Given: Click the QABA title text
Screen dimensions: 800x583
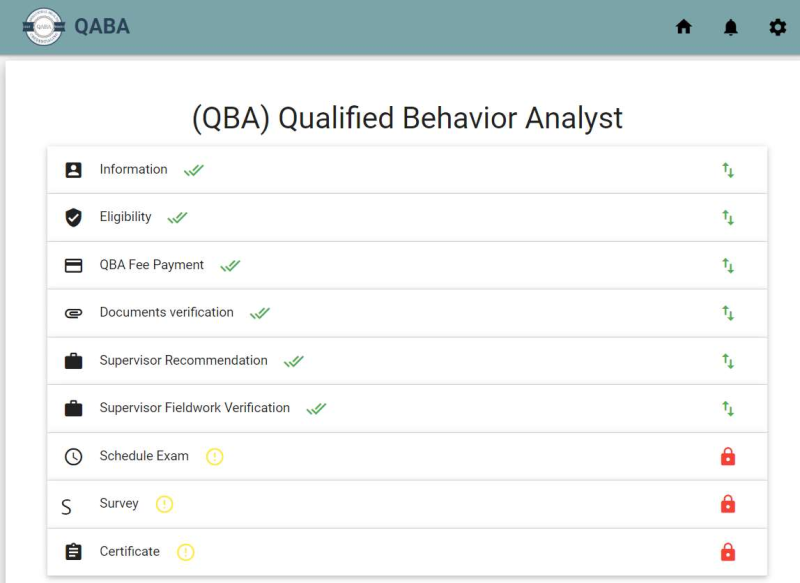Looking at the screenshot, I should pos(102,27).
